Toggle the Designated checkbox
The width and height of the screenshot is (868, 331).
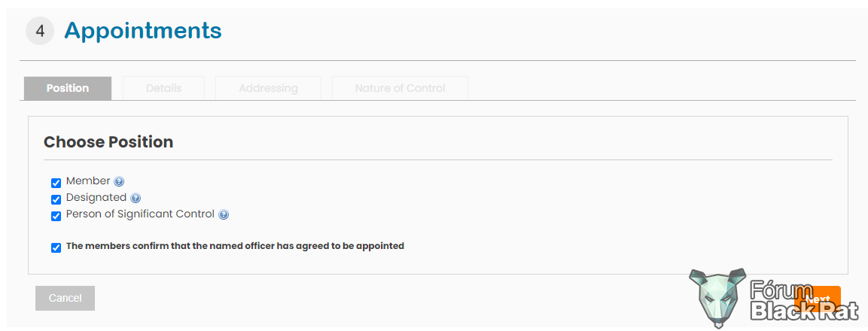(x=56, y=200)
